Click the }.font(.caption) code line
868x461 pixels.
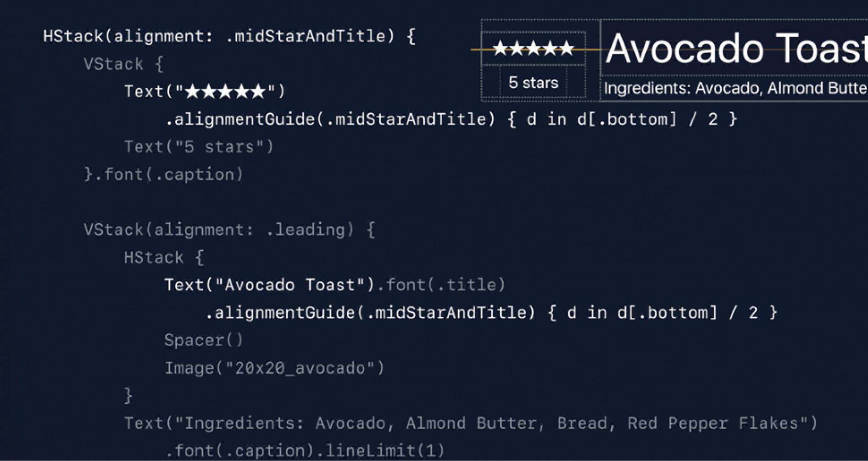point(164,174)
